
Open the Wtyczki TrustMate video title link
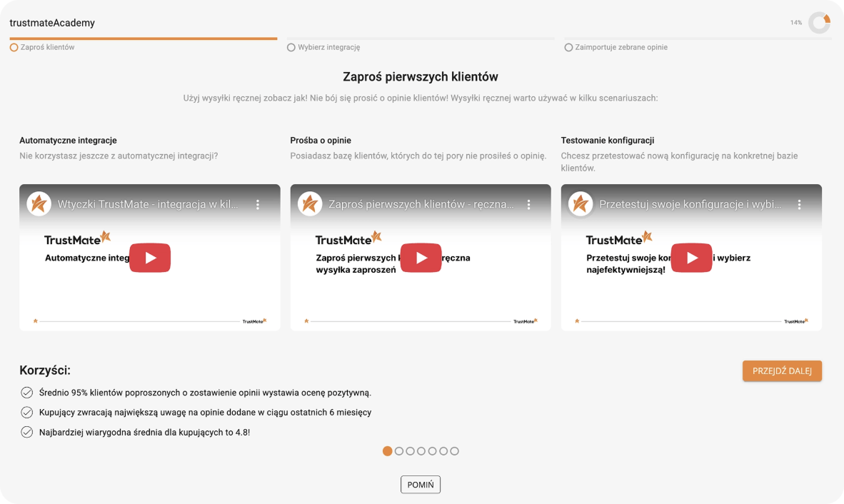149,204
